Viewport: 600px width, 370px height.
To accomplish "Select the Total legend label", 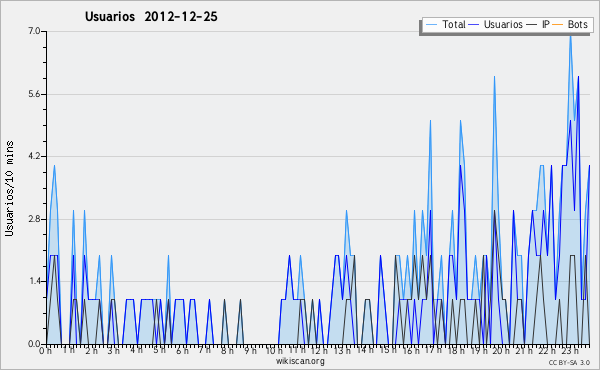I will (x=454, y=24).
